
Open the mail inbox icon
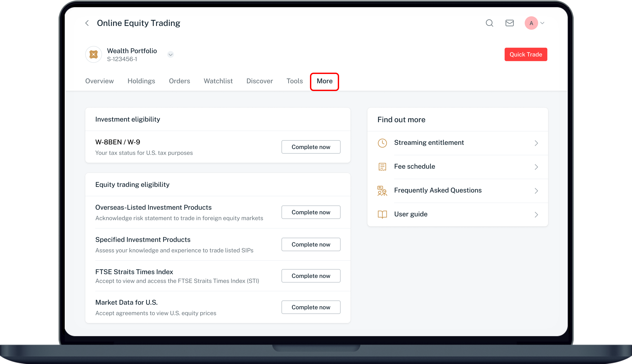[509, 23]
